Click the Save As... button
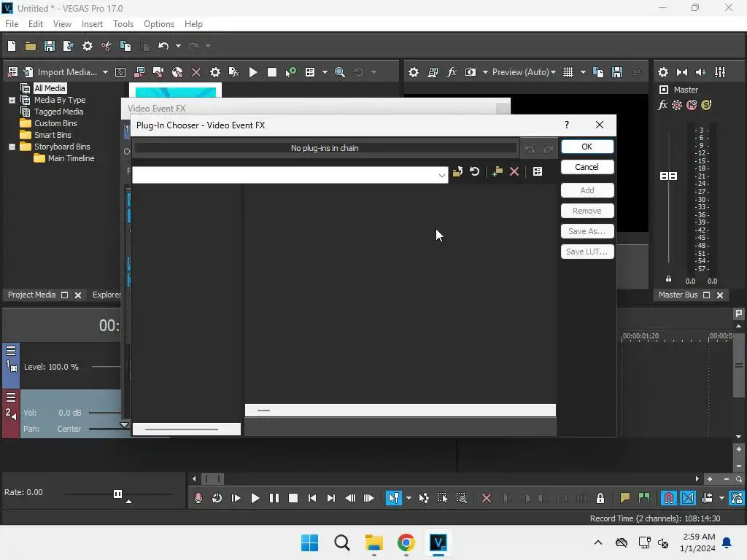The image size is (747, 560). tap(587, 231)
